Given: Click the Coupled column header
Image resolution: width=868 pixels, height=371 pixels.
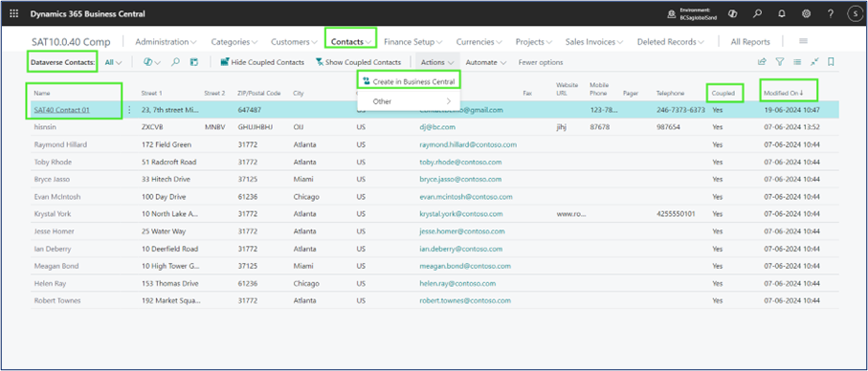Looking at the screenshot, I should click(x=723, y=94).
